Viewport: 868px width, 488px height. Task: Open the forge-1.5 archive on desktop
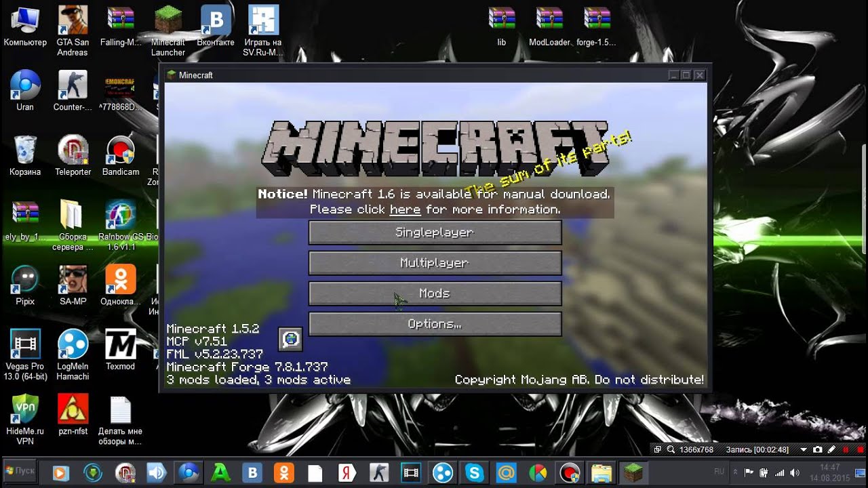pyautogui.click(x=597, y=27)
